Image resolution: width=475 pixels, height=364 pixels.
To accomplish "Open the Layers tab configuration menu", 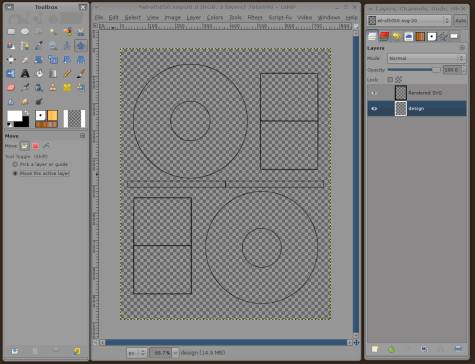I will (462, 48).
